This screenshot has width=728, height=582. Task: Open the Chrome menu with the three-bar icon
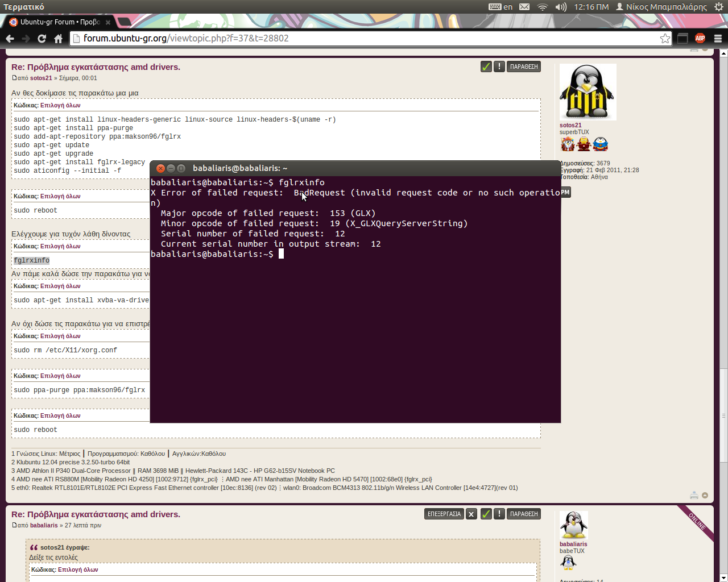coord(718,38)
